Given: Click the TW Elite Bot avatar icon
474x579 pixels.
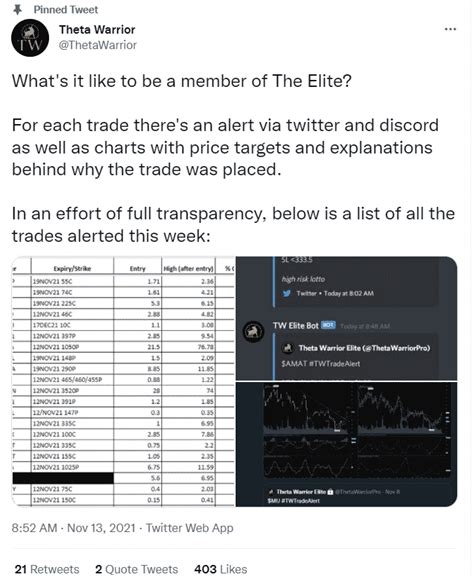Looking at the screenshot, I should pos(253,331).
